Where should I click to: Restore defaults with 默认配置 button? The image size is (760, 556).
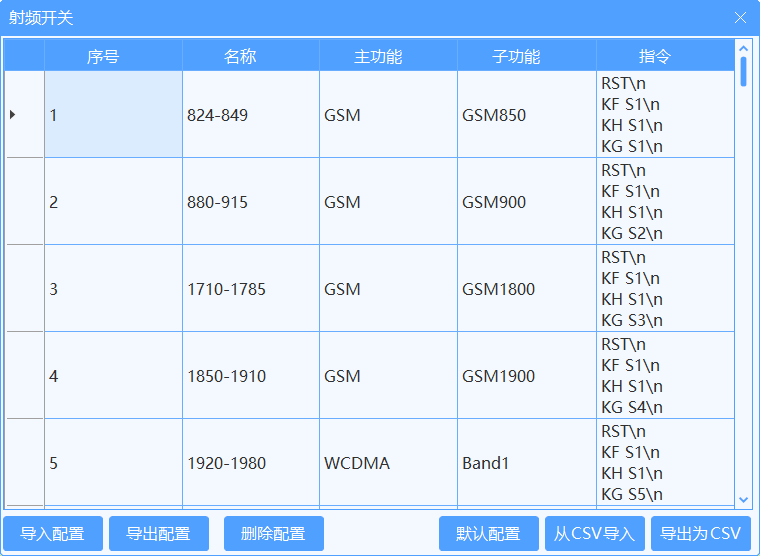(x=489, y=533)
